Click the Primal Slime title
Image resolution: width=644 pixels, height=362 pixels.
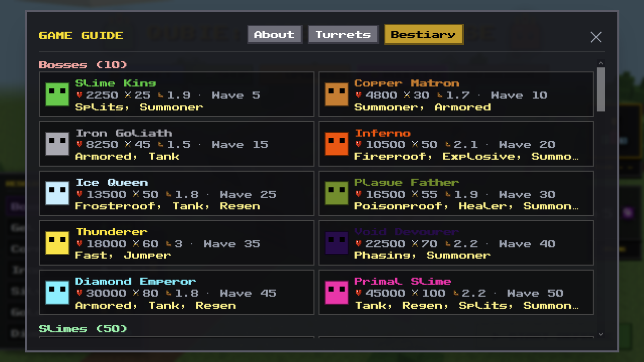click(403, 281)
